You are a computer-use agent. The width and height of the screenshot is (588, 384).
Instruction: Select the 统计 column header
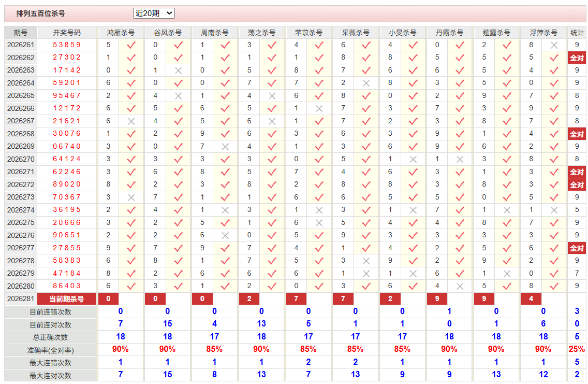pos(577,33)
